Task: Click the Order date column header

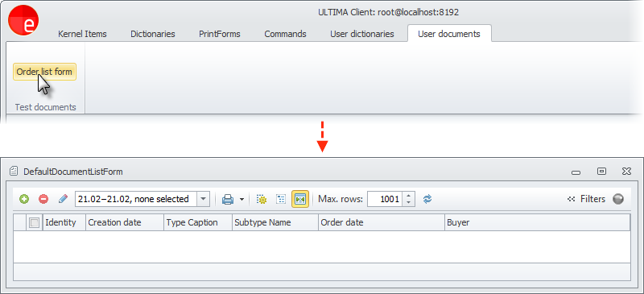Action: pyautogui.click(x=382, y=222)
